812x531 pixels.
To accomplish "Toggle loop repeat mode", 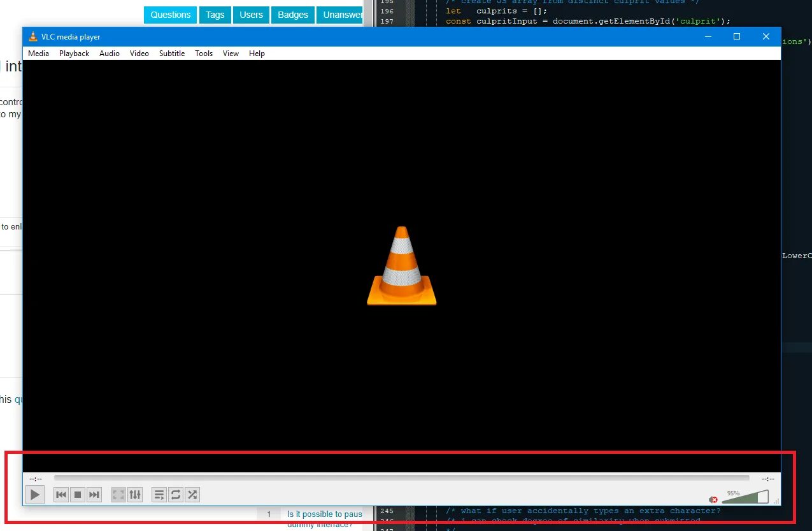I will [176, 495].
